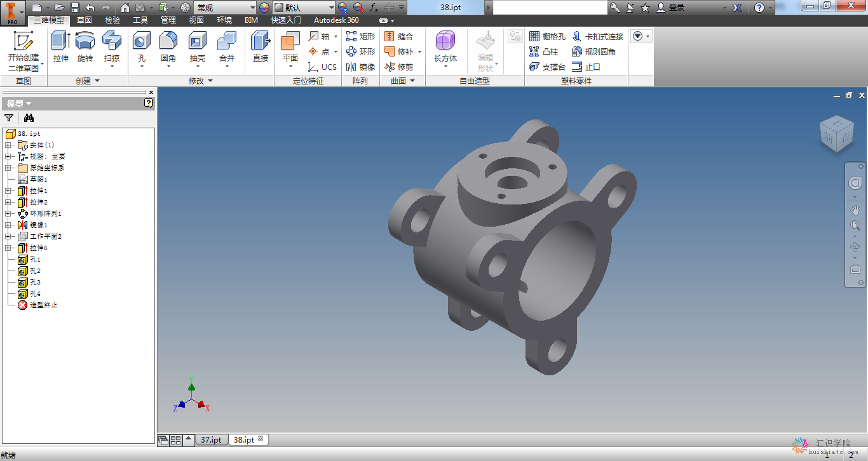Click the binoculars find icon in browser
Screen dimensions: 868x461
click(x=29, y=118)
